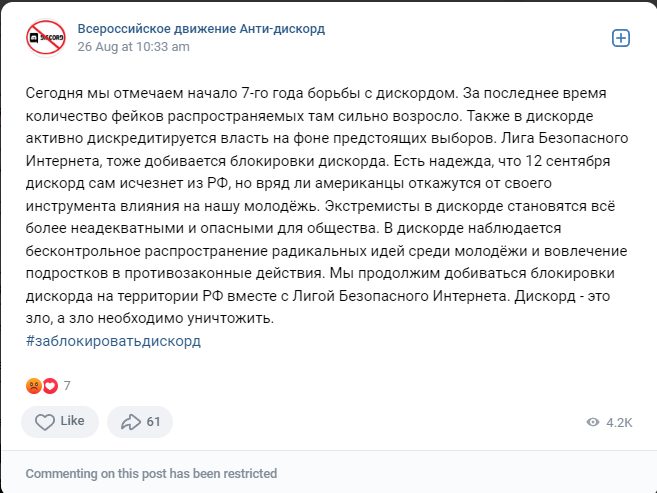Screen dimensions: 657x493
Task: Show who reacted via the count 7
Action: coord(67,385)
